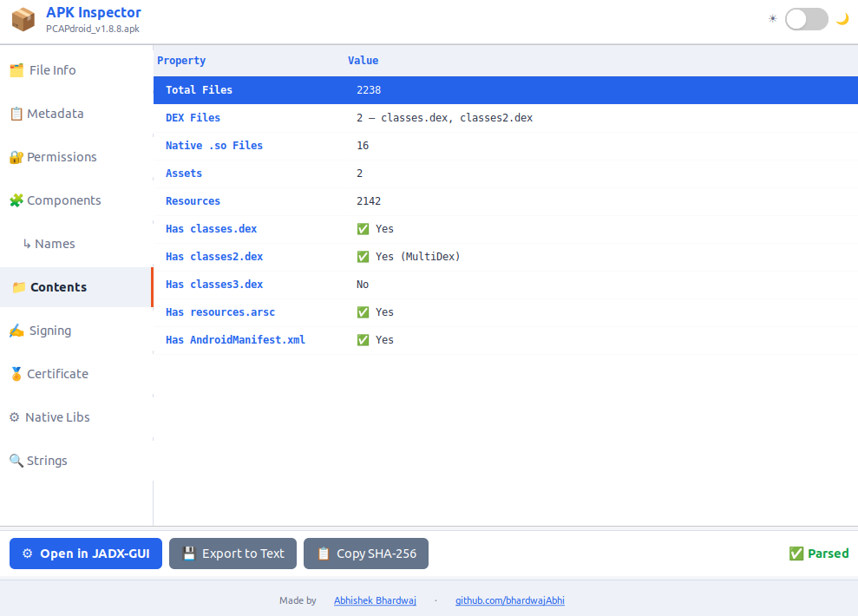Click the APK Inspector title
This screenshot has height=616, width=858.
(94, 12)
